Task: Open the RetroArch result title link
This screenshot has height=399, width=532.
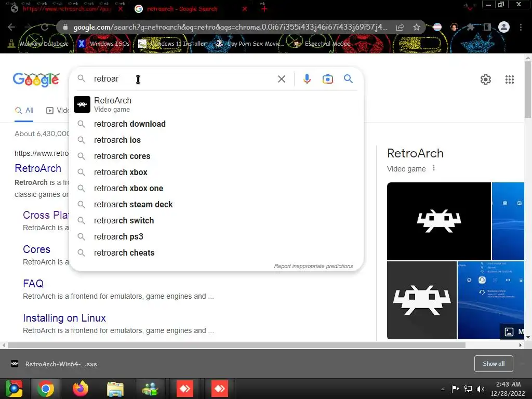Action: 38,168
